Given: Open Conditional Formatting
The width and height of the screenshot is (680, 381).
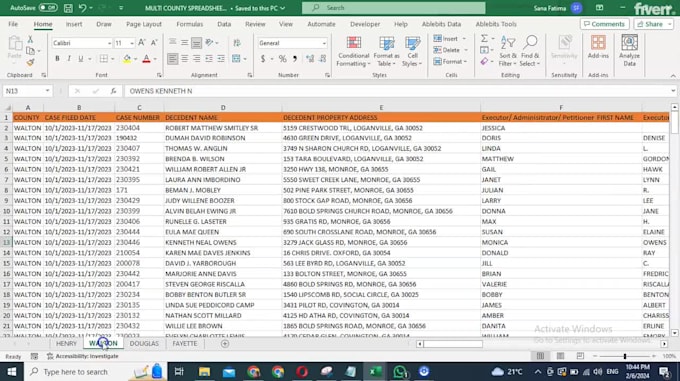Looking at the screenshot, I should point(353,52).
